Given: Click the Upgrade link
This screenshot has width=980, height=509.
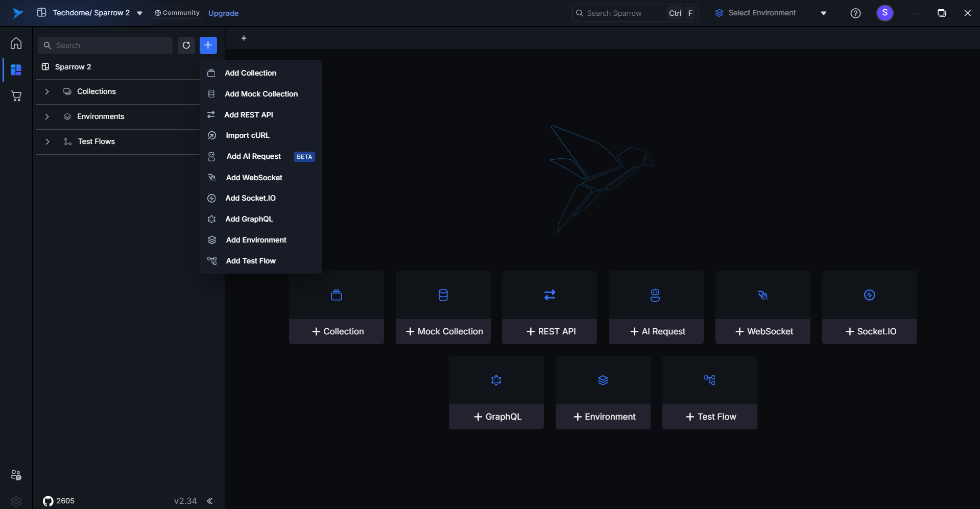Looking at the screenshot, I should click(223, 13).
